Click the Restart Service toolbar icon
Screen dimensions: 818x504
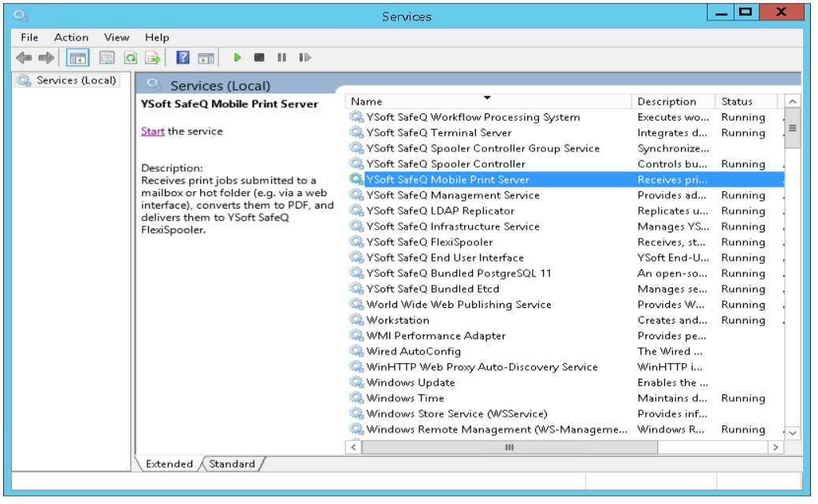point(304,57)
